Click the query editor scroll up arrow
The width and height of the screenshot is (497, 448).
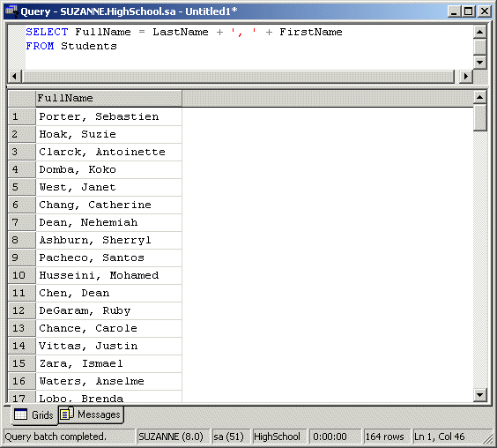[x=479, y=32]
